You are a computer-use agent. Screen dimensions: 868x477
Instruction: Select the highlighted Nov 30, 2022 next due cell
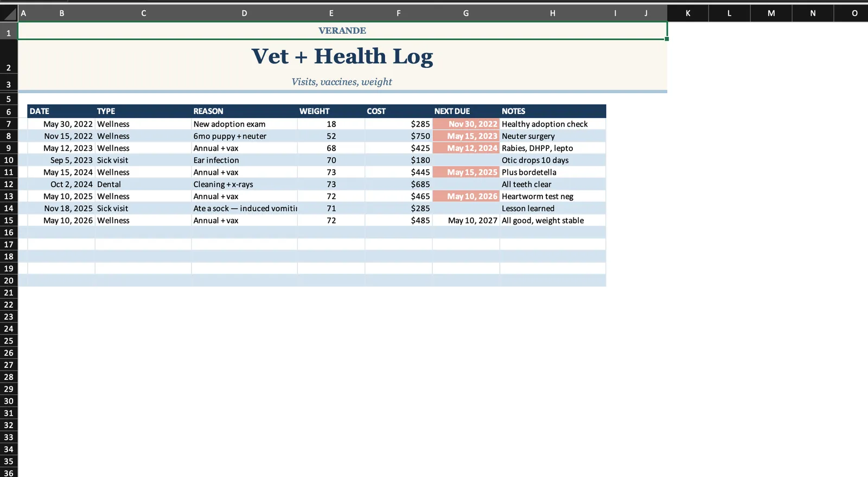(466, 124)
